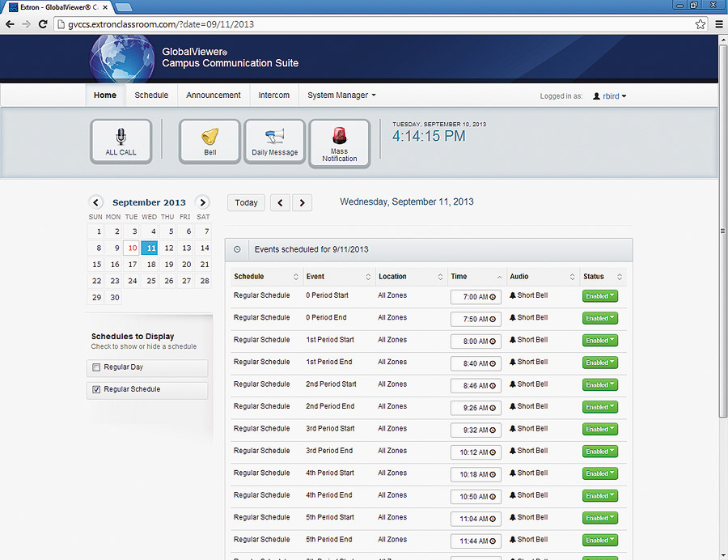Click the ALL CALL microphone button

pos(121,142)
